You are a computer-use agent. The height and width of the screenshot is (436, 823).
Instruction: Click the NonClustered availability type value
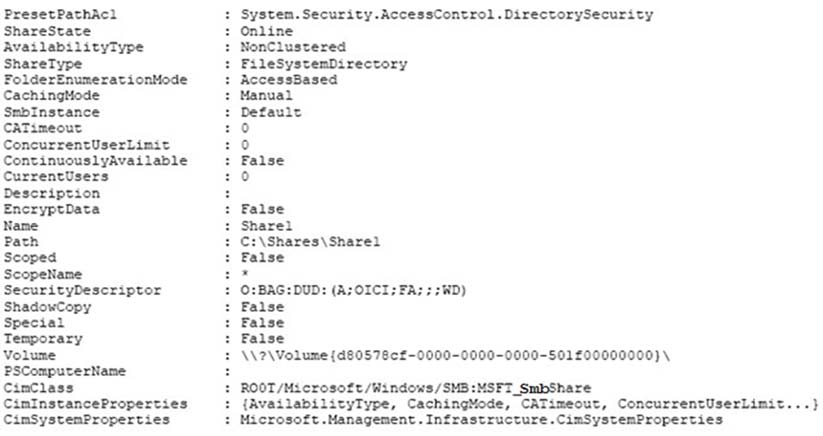click(293, 47)
